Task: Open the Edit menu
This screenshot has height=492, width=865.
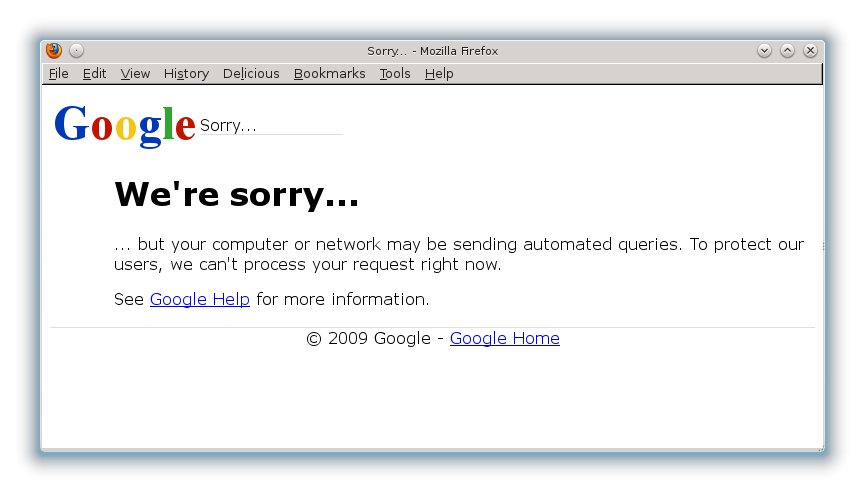Action: [94, 73]
